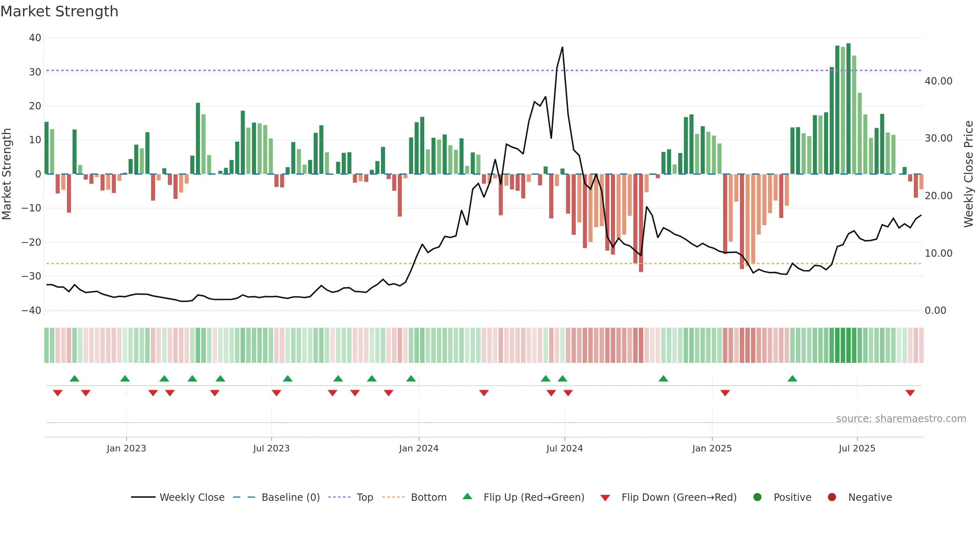Click the flip-down marker just after Jan 2025

725,393
